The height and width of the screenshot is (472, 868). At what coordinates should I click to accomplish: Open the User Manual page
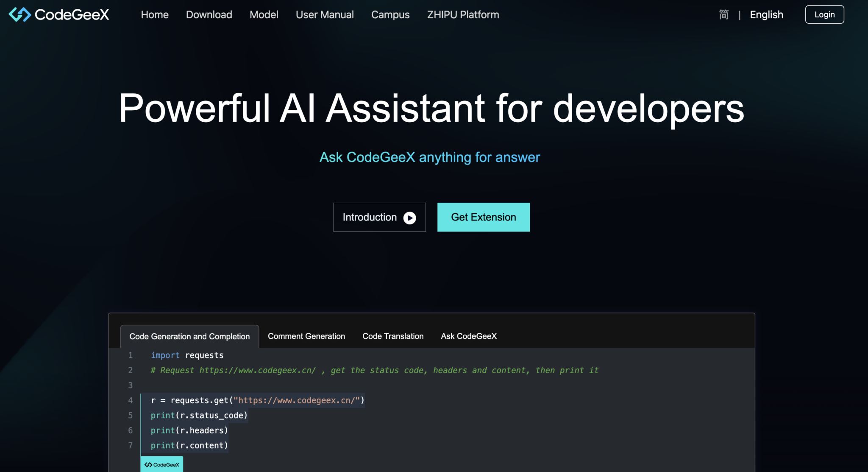point(325,14)
